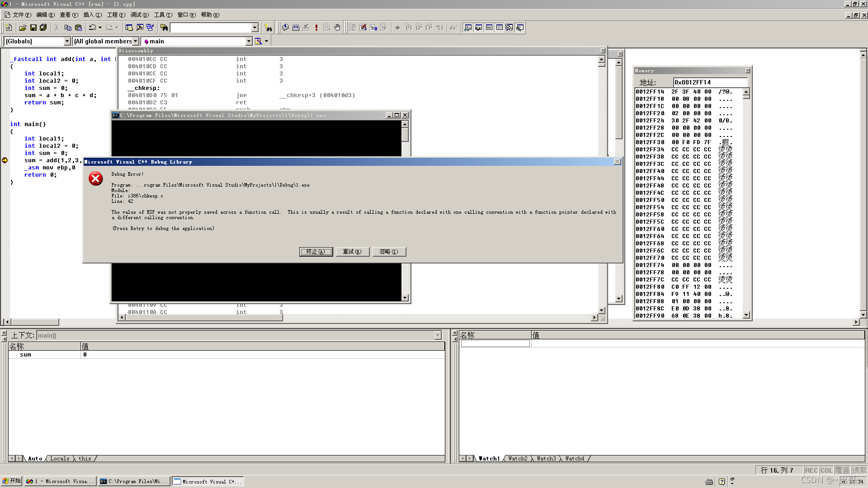
Task: Click the Step Over icon
Action: pyautogui.click(x=419, y=28)
